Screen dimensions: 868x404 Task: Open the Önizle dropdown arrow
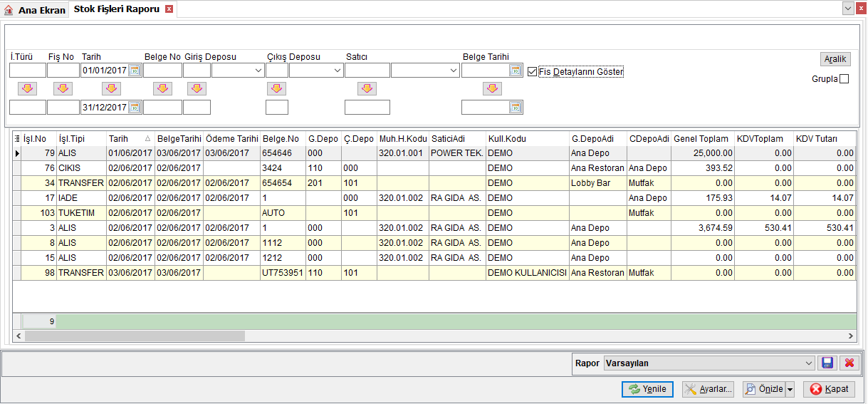click(790, 389)
